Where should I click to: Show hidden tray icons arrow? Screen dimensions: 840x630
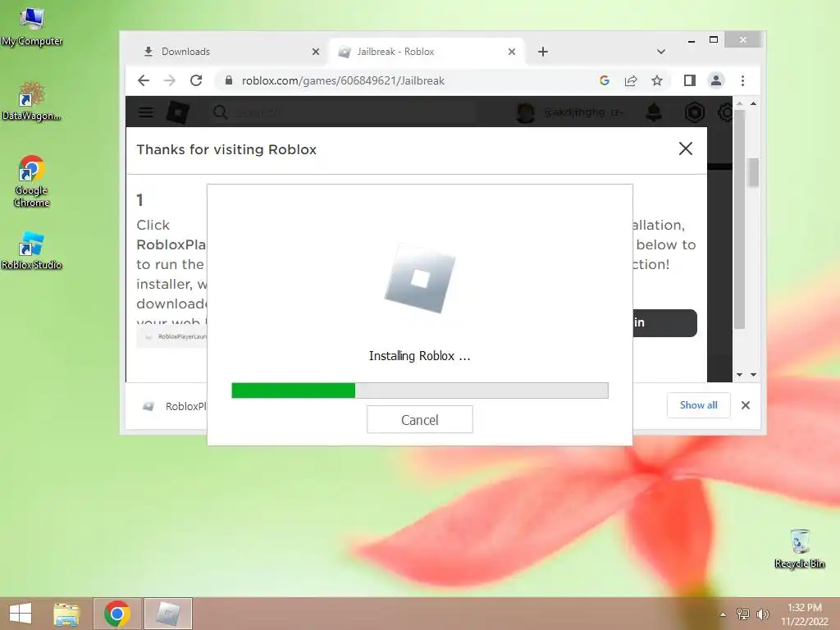tap(724, 614)
